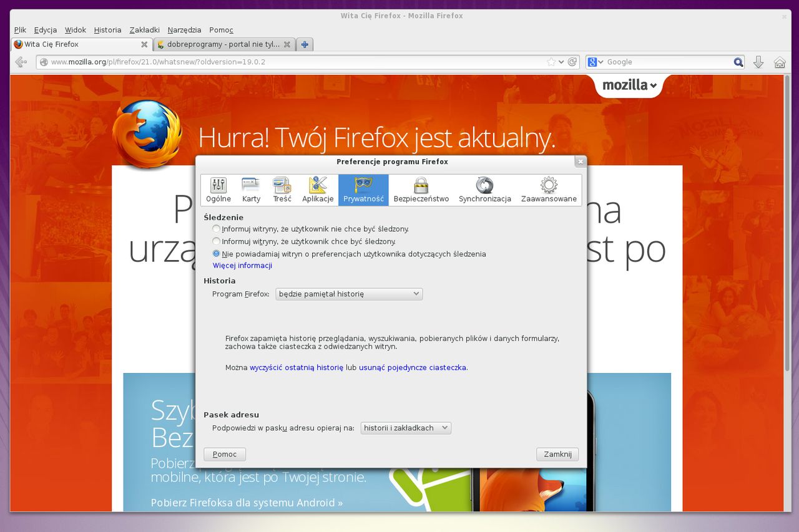
Task: Click the downloads arrow toolbar icon
Action: 758,62
